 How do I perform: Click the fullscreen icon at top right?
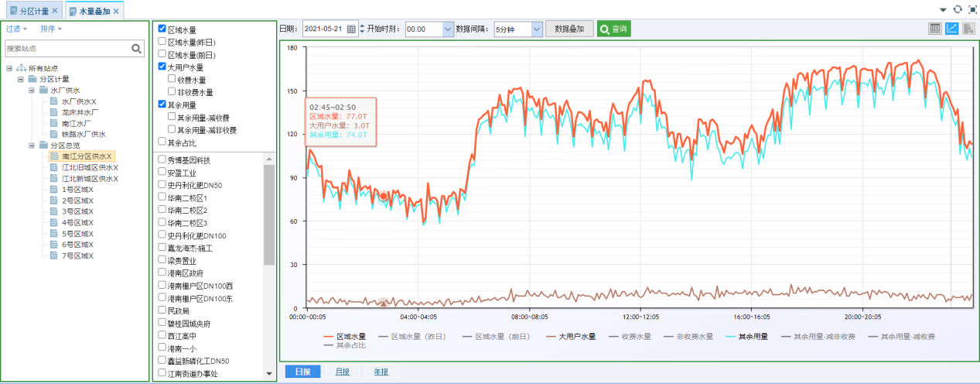[971, 9]
